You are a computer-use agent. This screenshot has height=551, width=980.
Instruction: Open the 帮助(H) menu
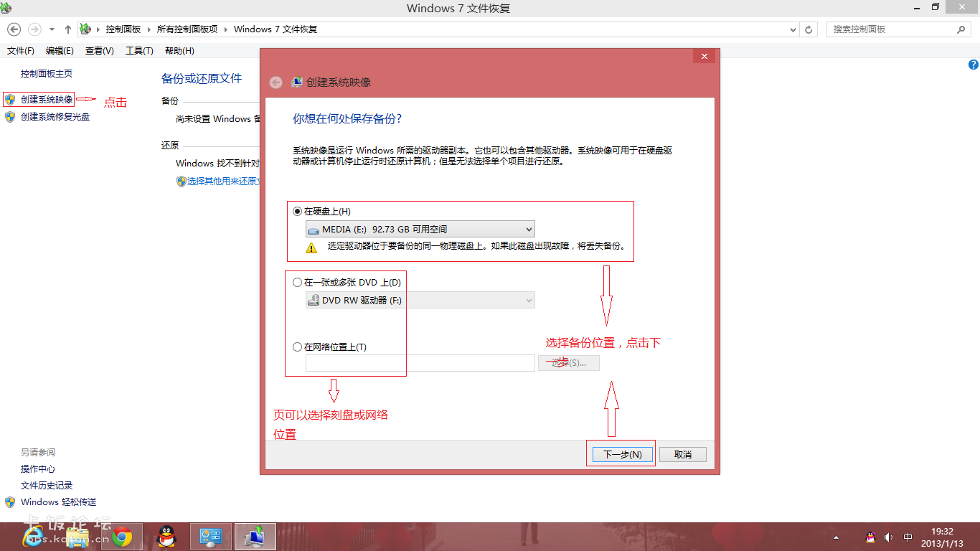[x=179, y=51]
